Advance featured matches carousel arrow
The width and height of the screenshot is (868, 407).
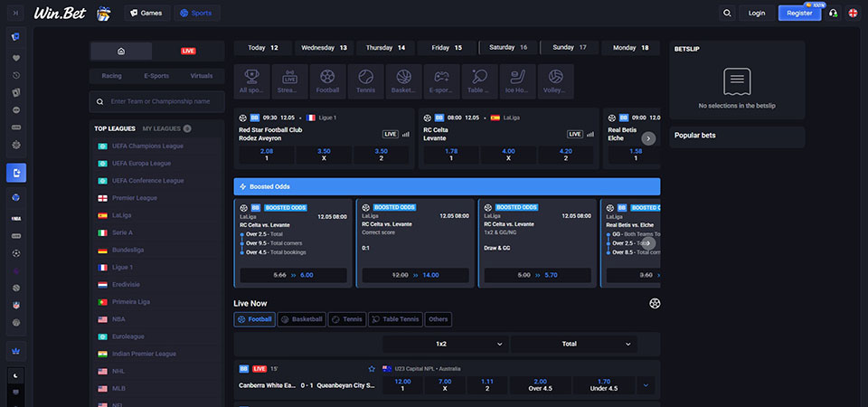pos(649,138)
